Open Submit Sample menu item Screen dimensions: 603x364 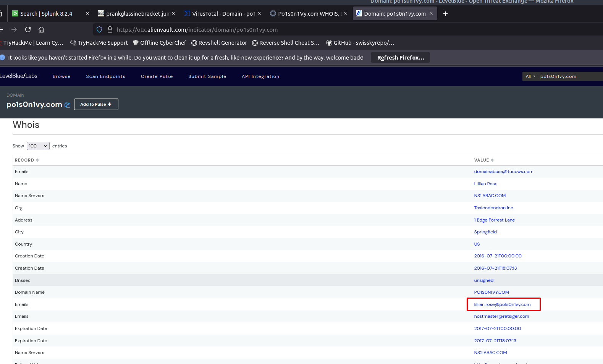[x=207, y=76]
